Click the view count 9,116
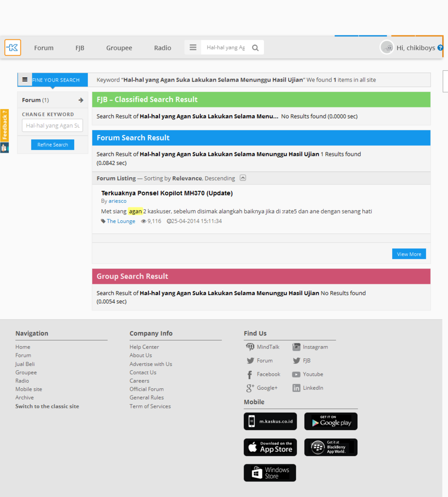 pos(154,221)
